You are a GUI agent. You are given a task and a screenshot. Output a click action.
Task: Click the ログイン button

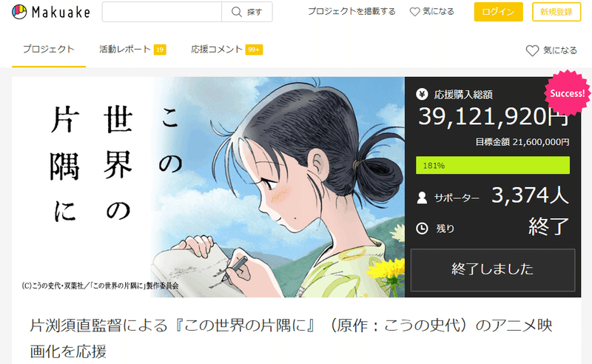click(x=498, y=12)
